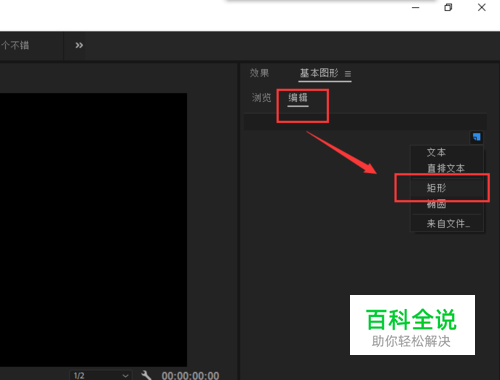Click the workspace tab ending in 个不错
Image resolution: width=500 pixels, height=380 pixels.
pos(15,45)
